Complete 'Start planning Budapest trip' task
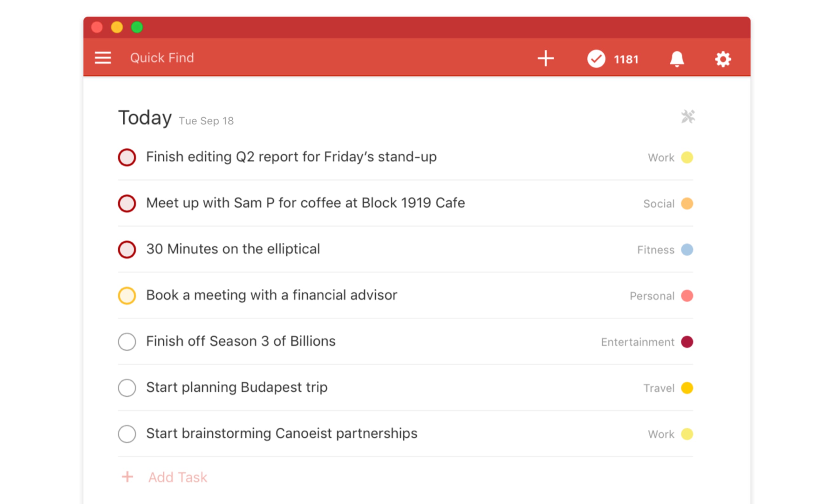Viewport: 834px width, 504px height. click(x=127, y=387)
